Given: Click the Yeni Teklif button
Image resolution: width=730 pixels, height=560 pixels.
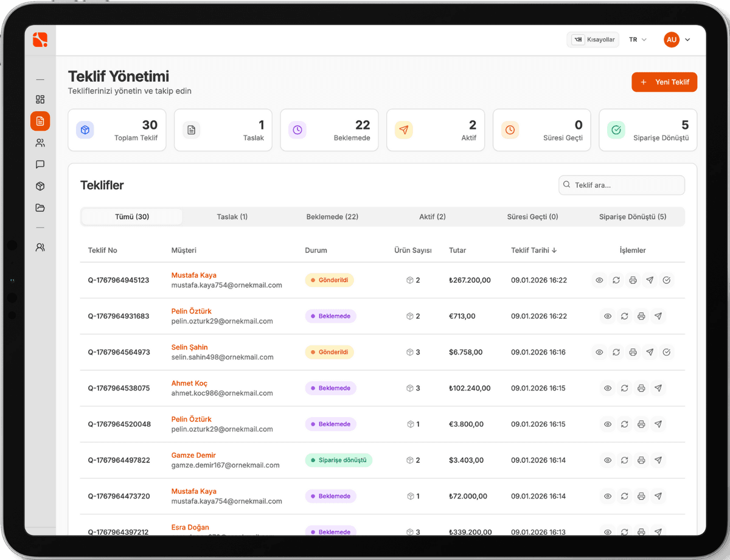Looking at the screenshot, I should tap(664, 82).
